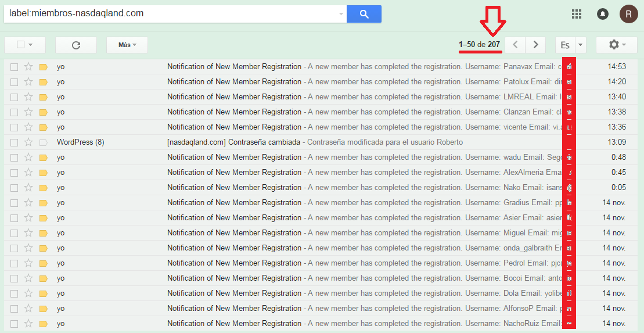Open the settings gear menu
644x333 pixels.
pyautogui.click(x=617, y=45)
